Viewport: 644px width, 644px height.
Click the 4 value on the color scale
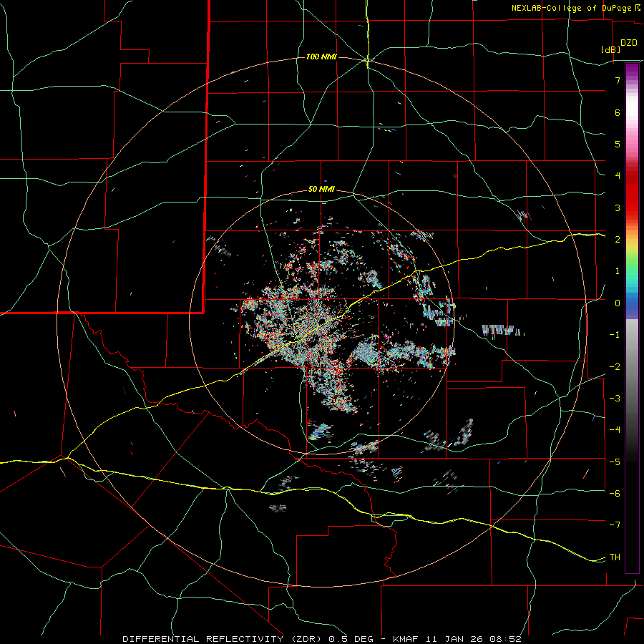tap(618, 176)
